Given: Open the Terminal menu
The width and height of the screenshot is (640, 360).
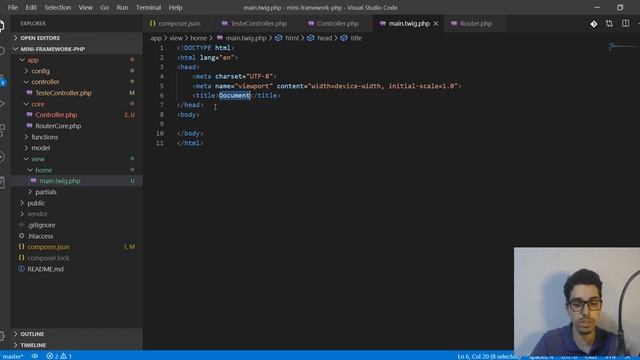Looking at the screenshot, I should [x=148, y=7].
